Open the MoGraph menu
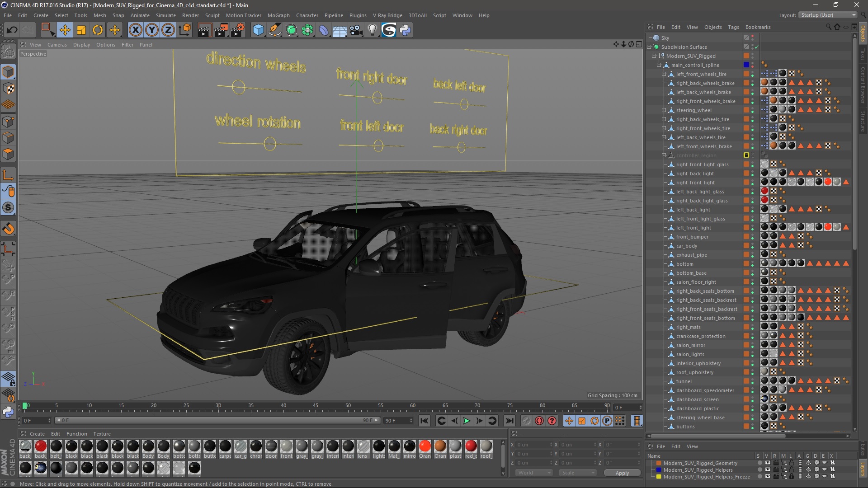 pos(278,15)
